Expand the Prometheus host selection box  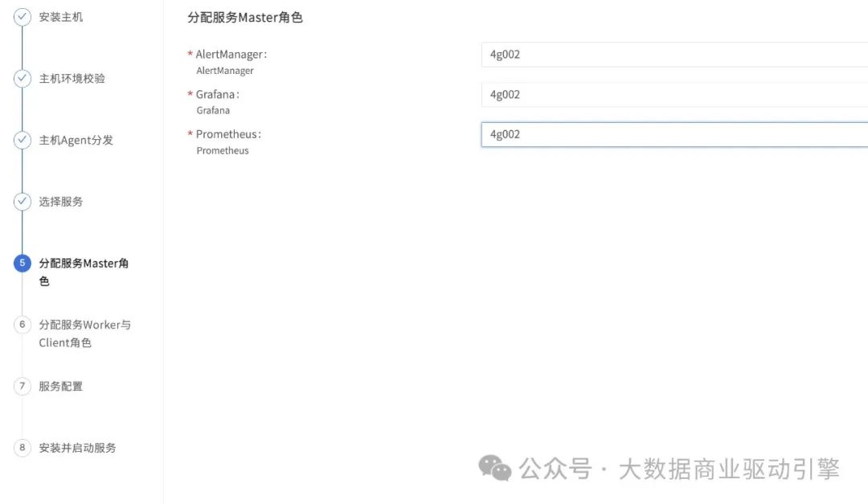click(x=674, y=134)
